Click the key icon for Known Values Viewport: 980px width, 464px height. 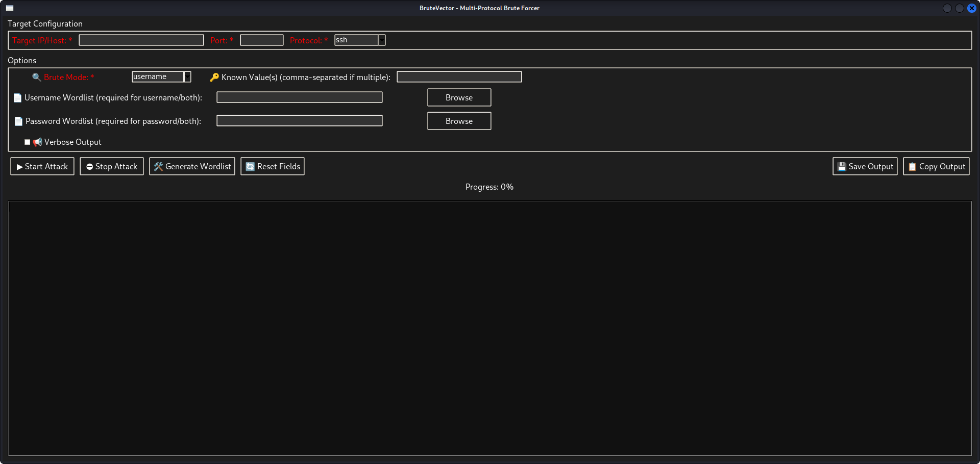point(214,77)
